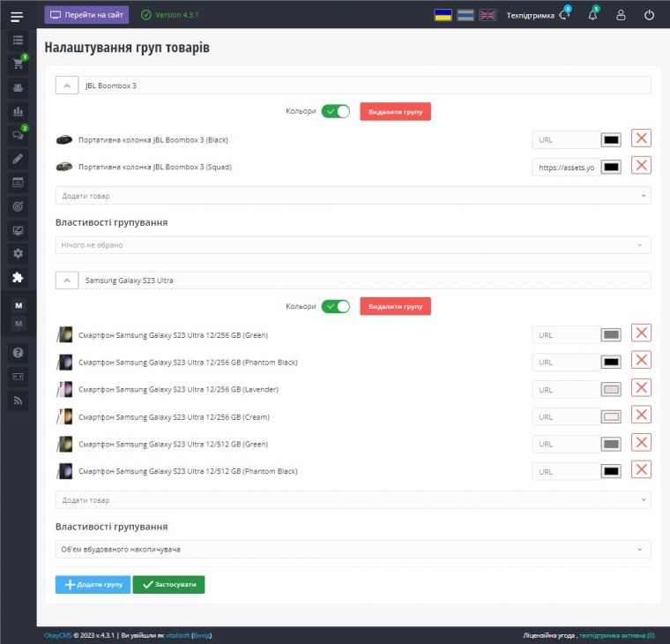
Task: Open the Додати товар dropdown under JBL Boombox 3
Action: point(353,195)
